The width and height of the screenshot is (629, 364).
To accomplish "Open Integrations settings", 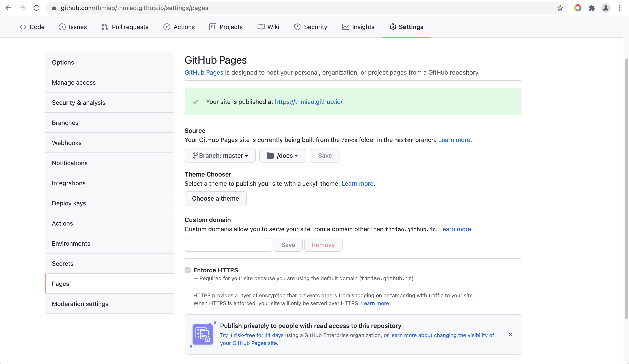I will pyautogui.click(x=109, y=183).
